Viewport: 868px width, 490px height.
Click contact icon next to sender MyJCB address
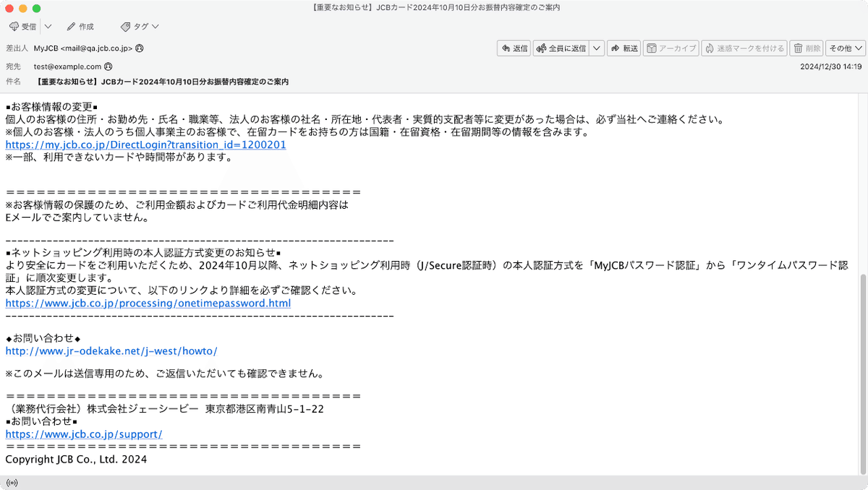coord(140,48)
